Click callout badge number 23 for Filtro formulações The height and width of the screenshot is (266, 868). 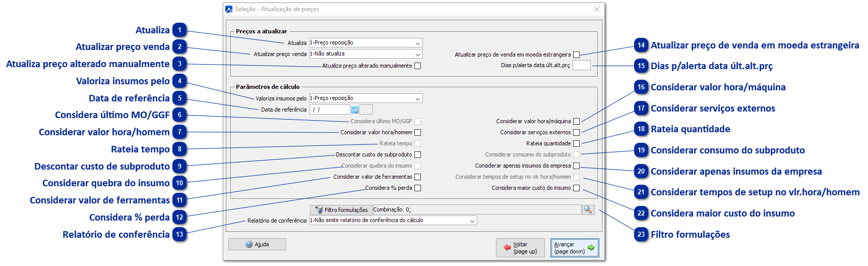641,234
